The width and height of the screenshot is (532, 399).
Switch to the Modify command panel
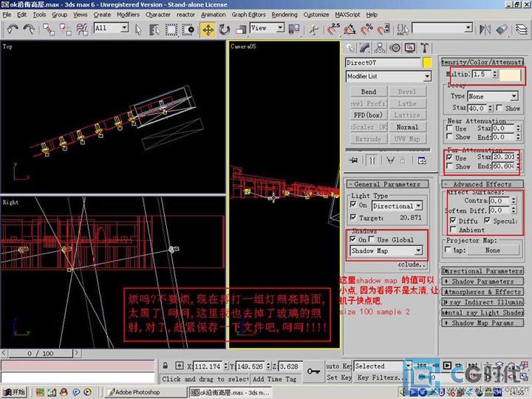pyautogui.click(x=365, y=48)
